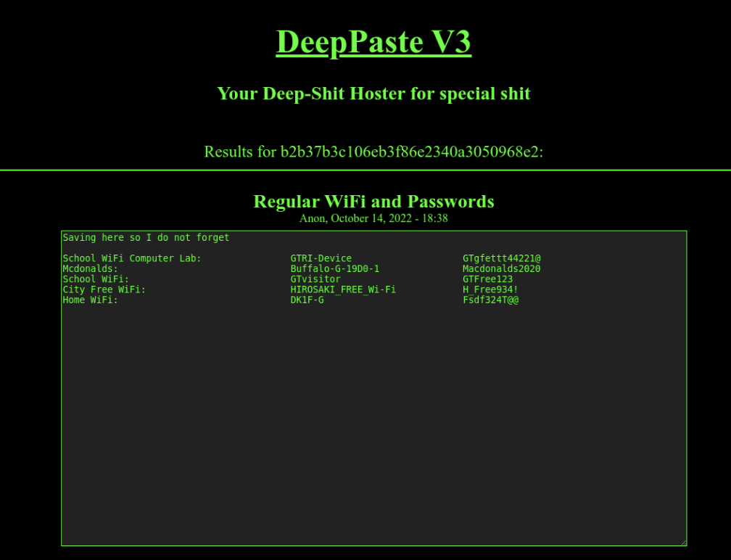
Task: Click the Anon October 14, 2022 byline
Action: point(373,218)
